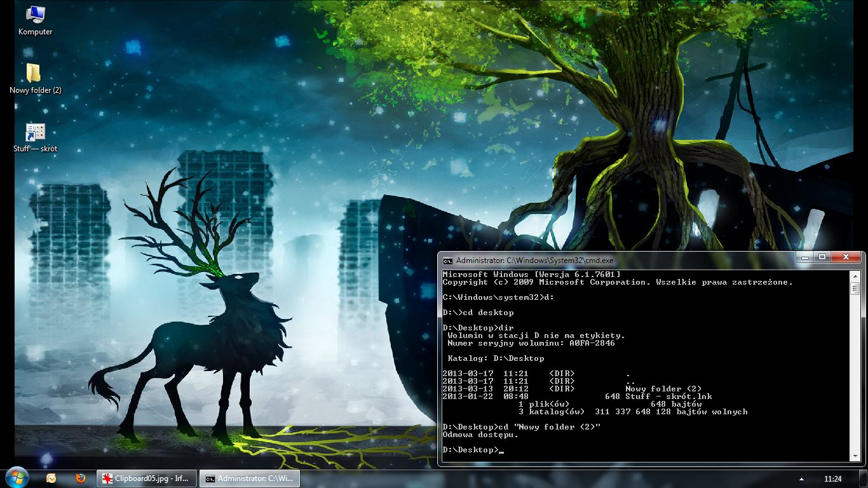Click the cmd vertical scrollbar thumb

(855, 288)
